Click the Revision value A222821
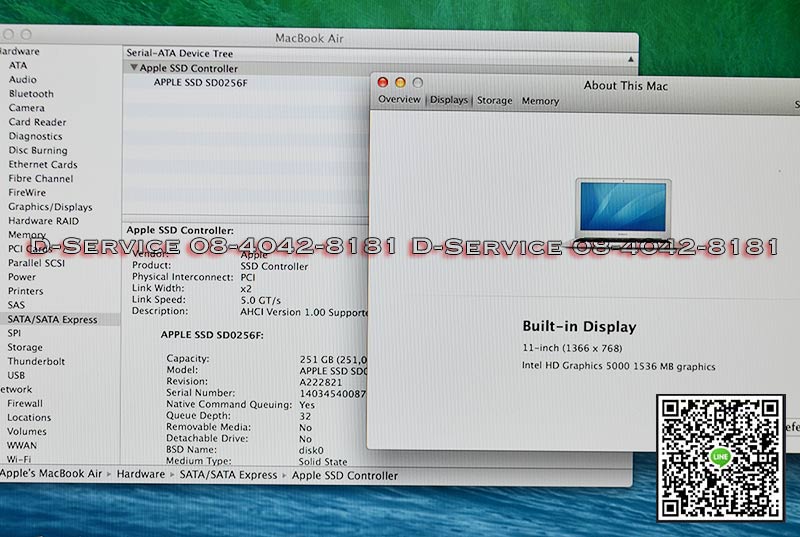Screen dimensions: 800x537 320,382
